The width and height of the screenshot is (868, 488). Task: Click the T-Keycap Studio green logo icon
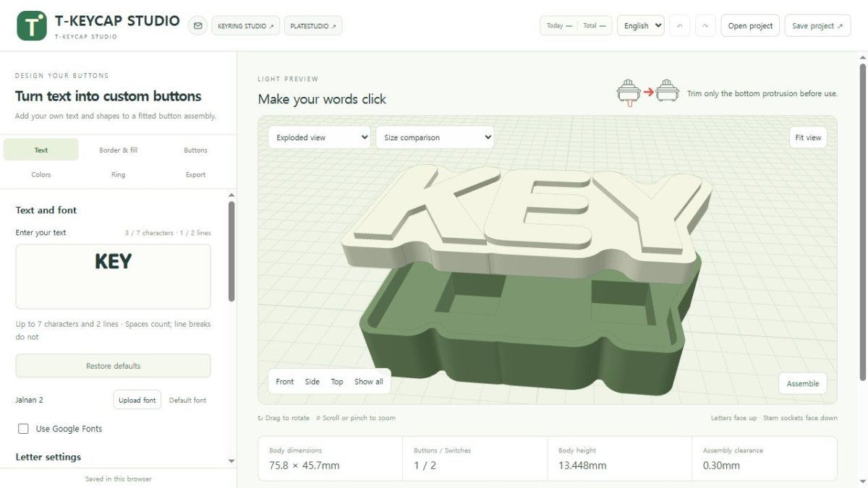(32, 25)
